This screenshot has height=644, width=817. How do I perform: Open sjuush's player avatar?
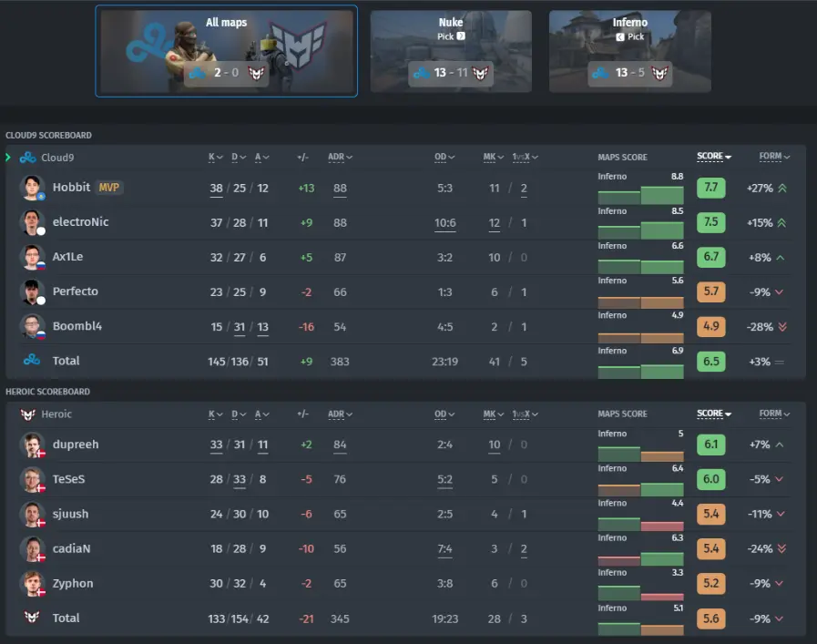pos(32,514)
